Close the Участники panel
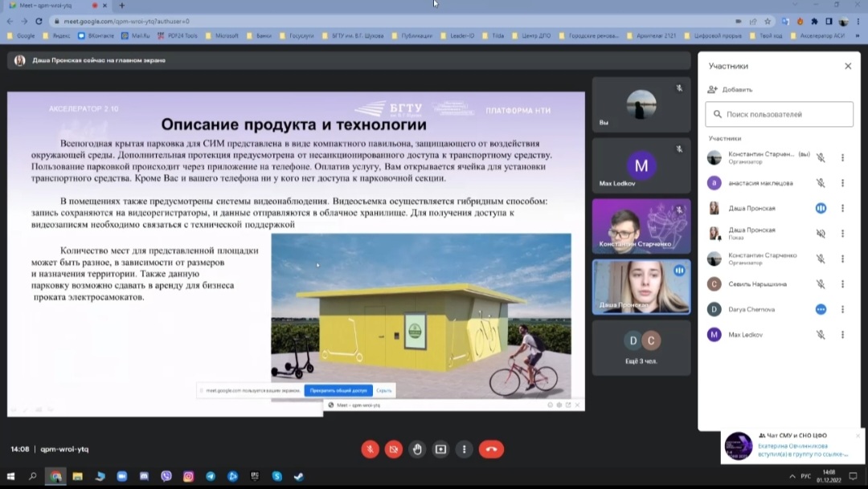 point(848,66)
